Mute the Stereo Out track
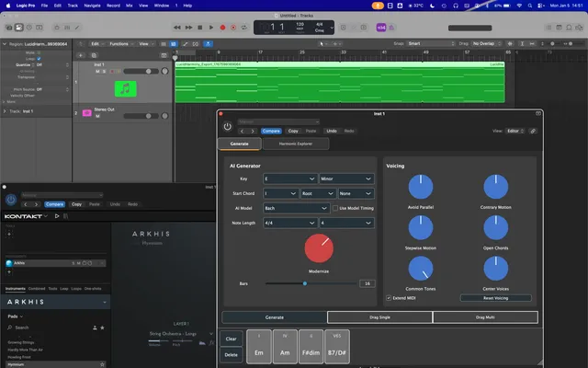Image resolution: width=588 pixels, height=368 pixels. click(97, 116)
